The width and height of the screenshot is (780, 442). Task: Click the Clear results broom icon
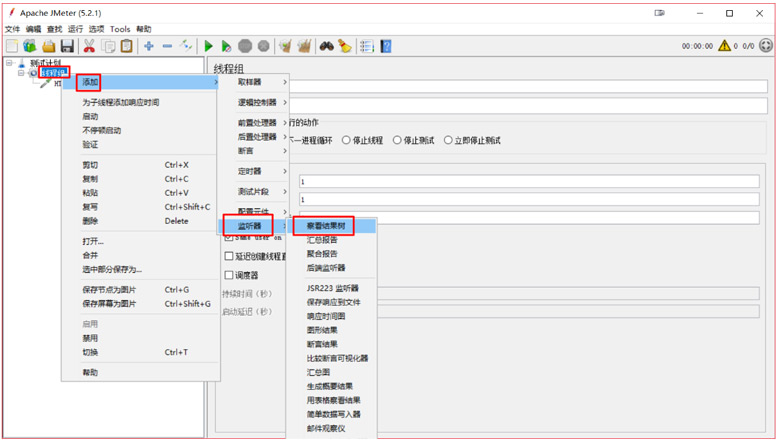(x=285, y=46)
